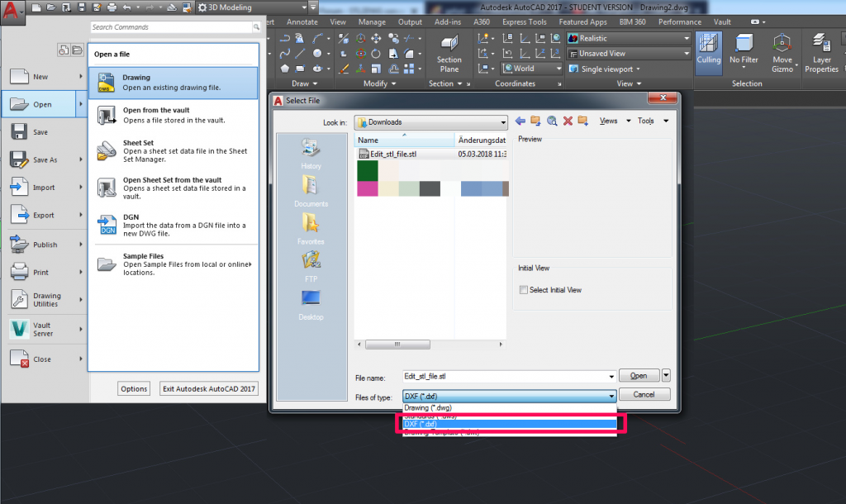Click the Section Plane tool
The image size is (846, 504).
click(449, 54)
